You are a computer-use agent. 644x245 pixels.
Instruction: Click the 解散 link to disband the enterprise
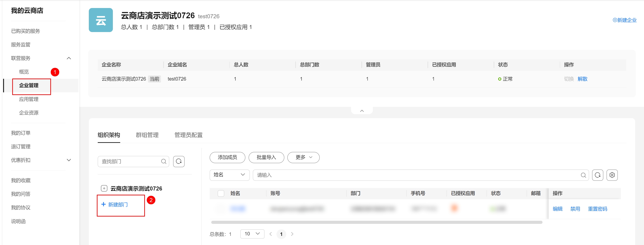pyautogui.click(x=583, y=79)
